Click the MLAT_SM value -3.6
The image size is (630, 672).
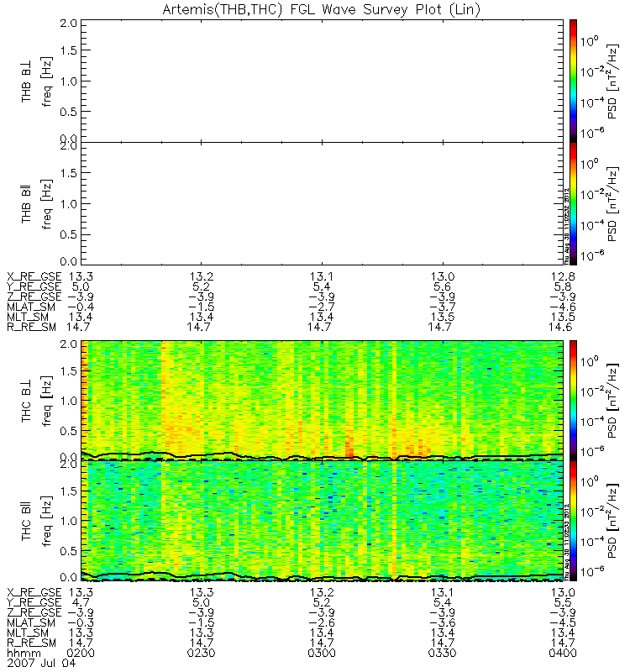[442, 622]
